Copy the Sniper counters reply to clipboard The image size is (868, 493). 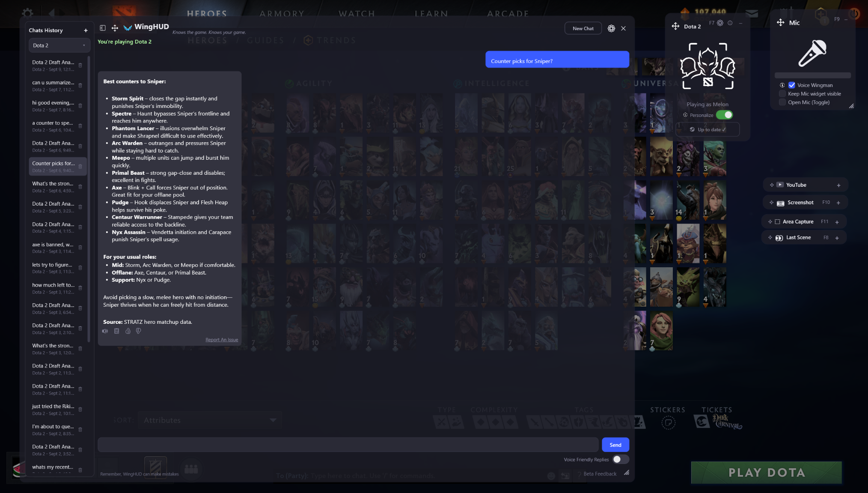(116, 331)
